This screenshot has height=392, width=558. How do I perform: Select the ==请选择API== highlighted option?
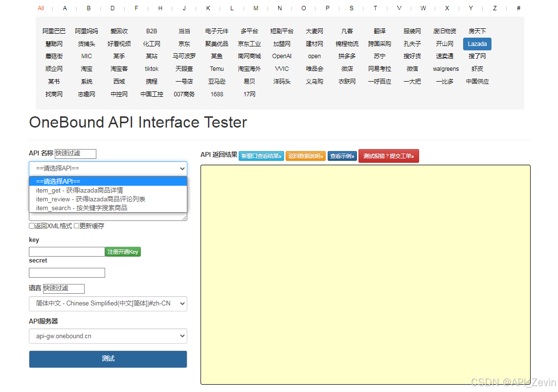[108, 181]
